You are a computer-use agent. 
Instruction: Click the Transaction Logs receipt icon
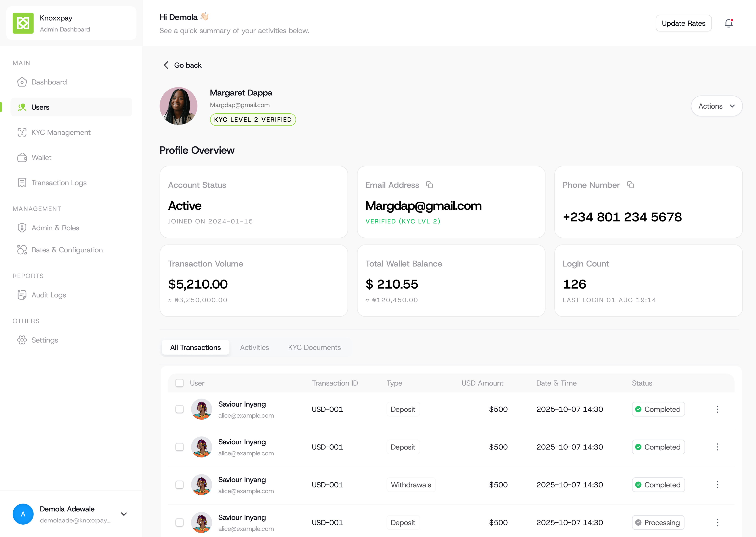point(22,183)
